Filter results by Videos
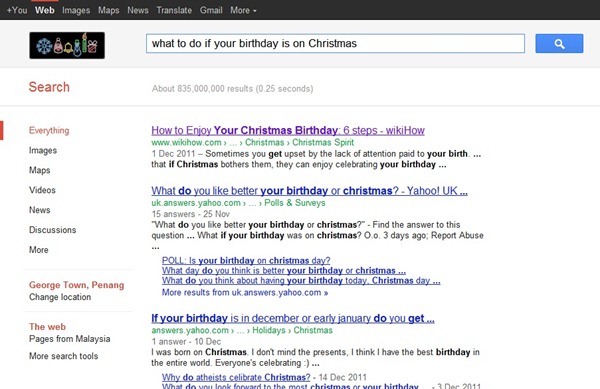 point(42,190)
